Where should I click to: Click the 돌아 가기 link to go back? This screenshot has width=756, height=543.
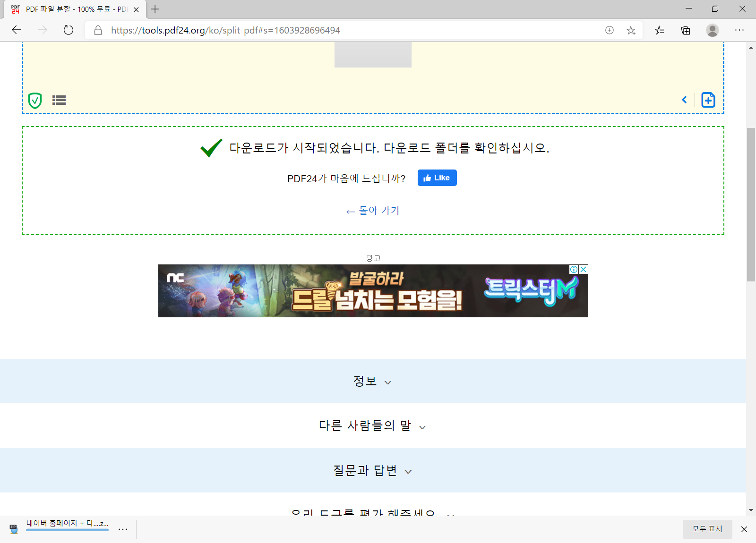[x=373, y=210]
